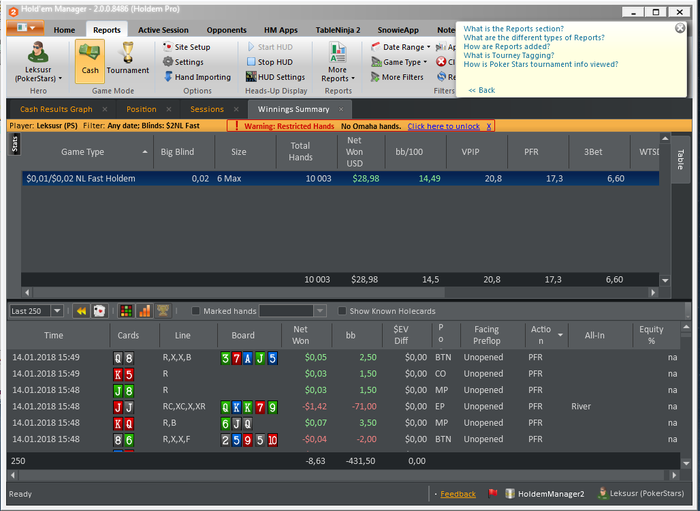Toggle Show Known Holecards checkbox
Viewport: 700px width, 511px height.
pyautogui.click(x=342, y=311)
